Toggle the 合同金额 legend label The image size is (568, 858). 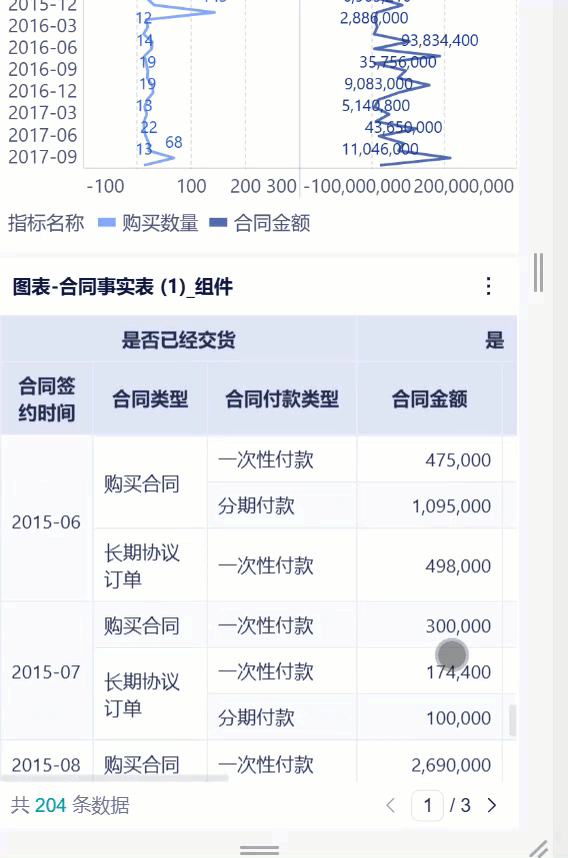point(272,223)
